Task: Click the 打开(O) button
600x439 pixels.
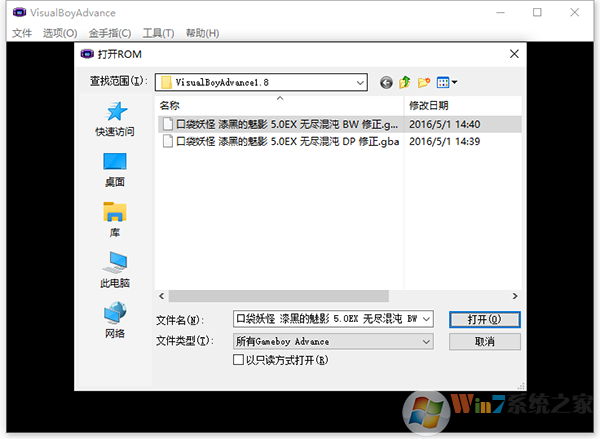Action: click(484, 319)
